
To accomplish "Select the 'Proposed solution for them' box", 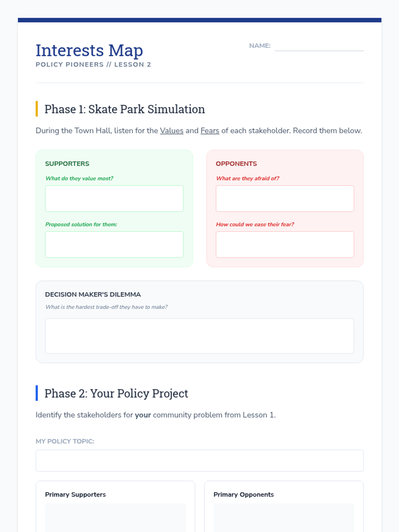I will 114,244.
